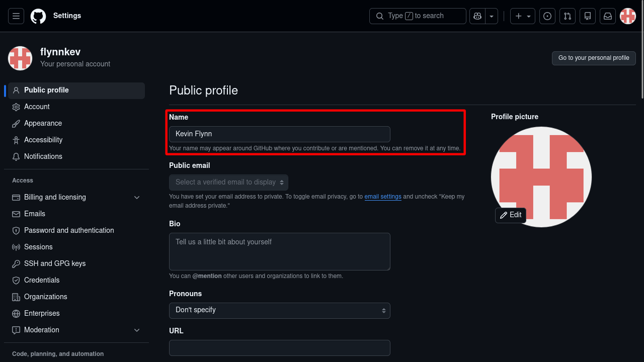
Task: Open SSH and GPG keys page
Action: (76, 264)
